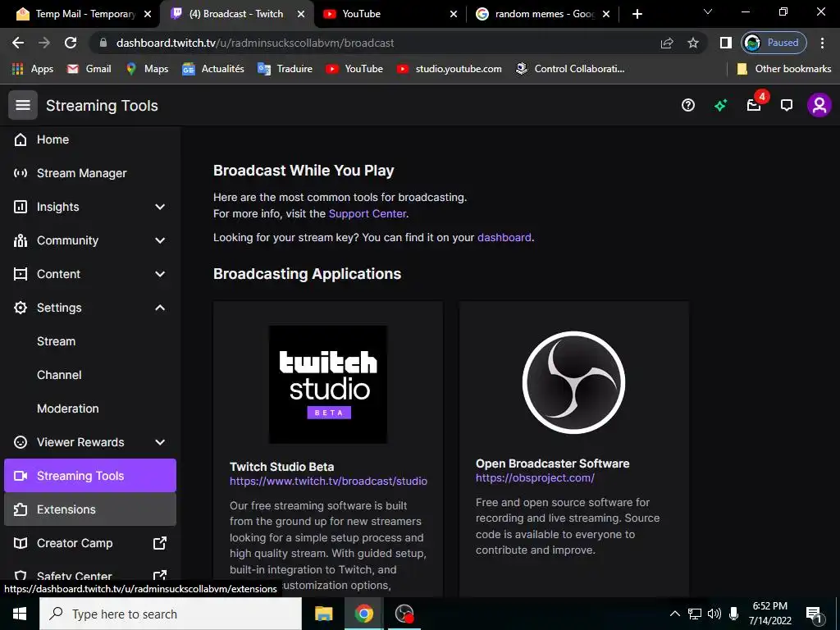
Task: Open the Actualités bookmark
Action: tap(213, 69)
